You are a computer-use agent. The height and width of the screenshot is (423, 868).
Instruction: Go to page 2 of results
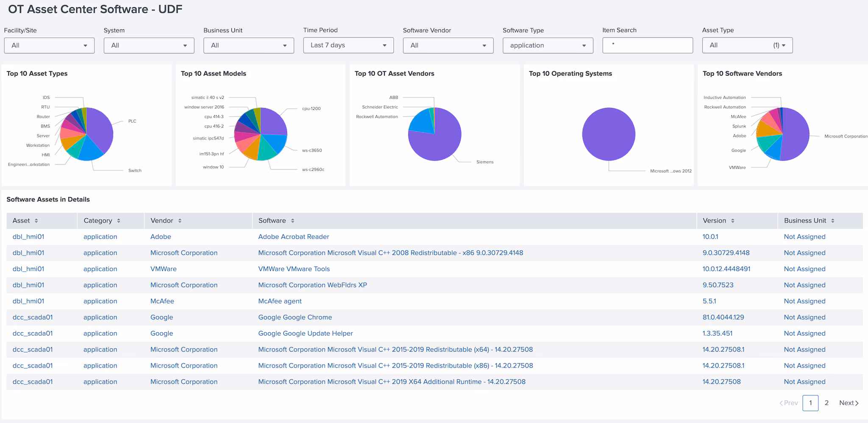826,403
